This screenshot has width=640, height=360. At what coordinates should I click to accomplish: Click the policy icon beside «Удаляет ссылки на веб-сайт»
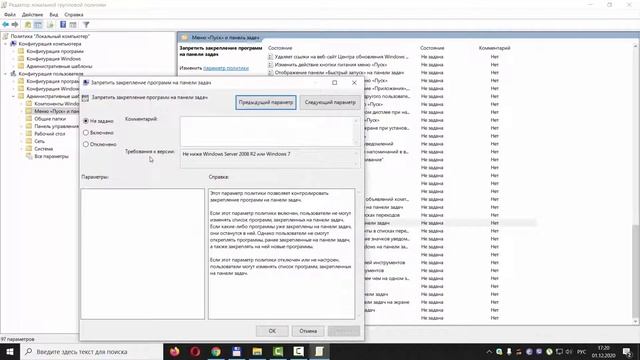[271, 57]
